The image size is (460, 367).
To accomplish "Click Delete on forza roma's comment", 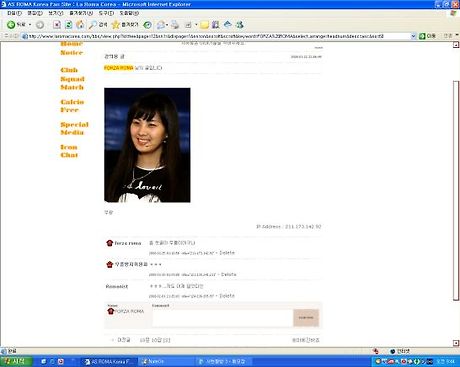I will tap(227, 253).
